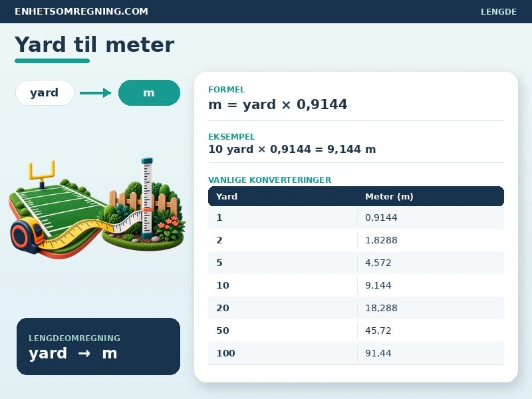This screenshot has width=532, height=399.
Task: Click the yard → m text in dark card
Action: [x=73, y=353]
